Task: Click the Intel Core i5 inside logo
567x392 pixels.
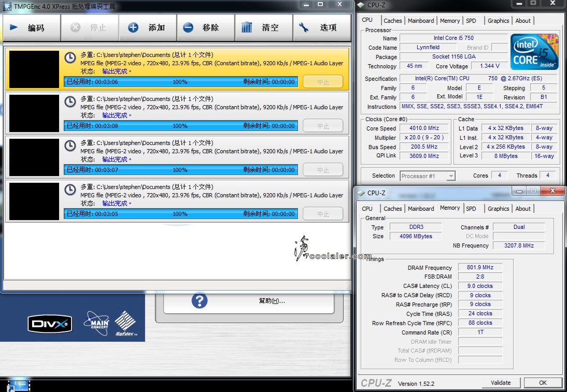Action: 534,52
